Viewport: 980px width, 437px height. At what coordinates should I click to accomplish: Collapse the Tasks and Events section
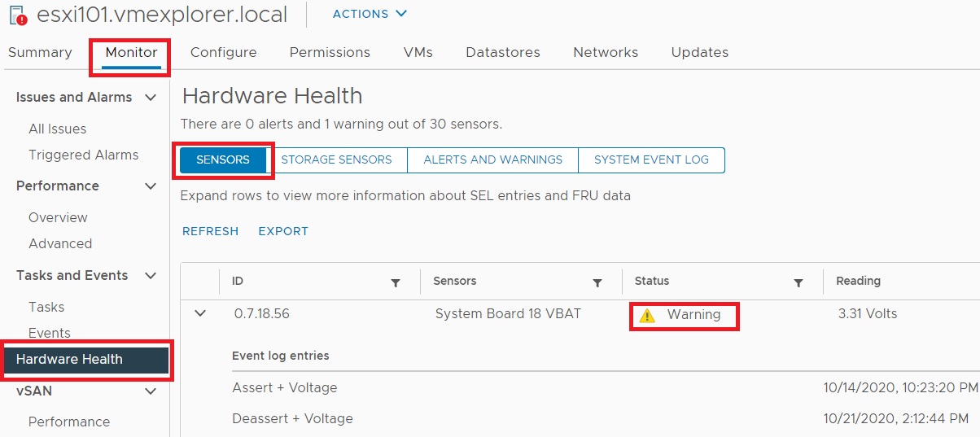pyautogui.click(x=150, y=276)
